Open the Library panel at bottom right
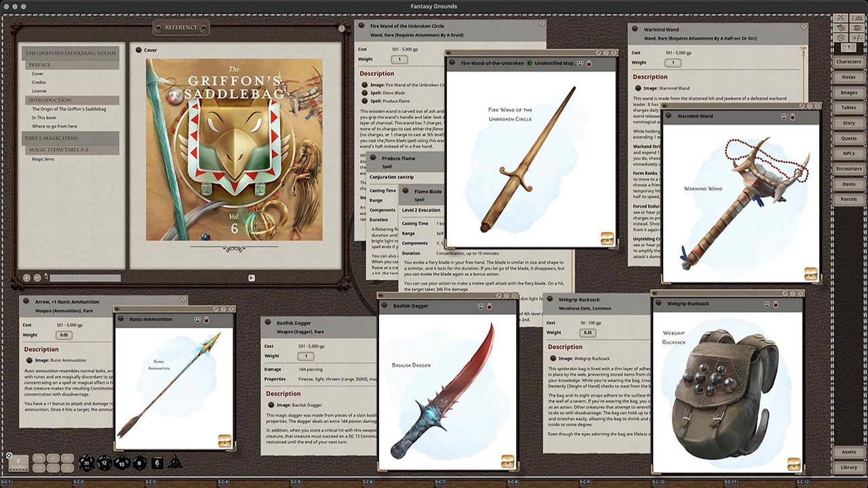Screen dimensions: 868x488 point(849,466)
